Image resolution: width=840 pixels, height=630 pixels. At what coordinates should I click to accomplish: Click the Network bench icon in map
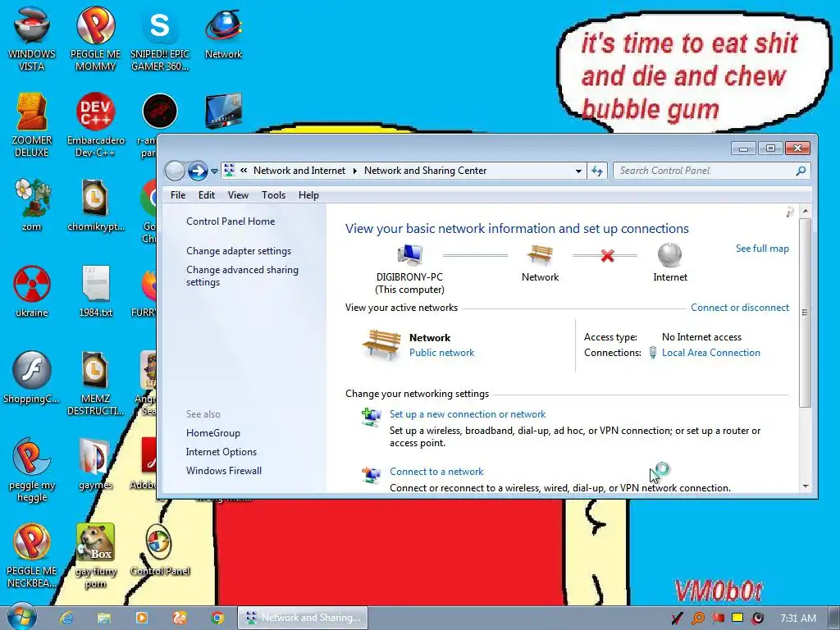click(x=540, y=255)
